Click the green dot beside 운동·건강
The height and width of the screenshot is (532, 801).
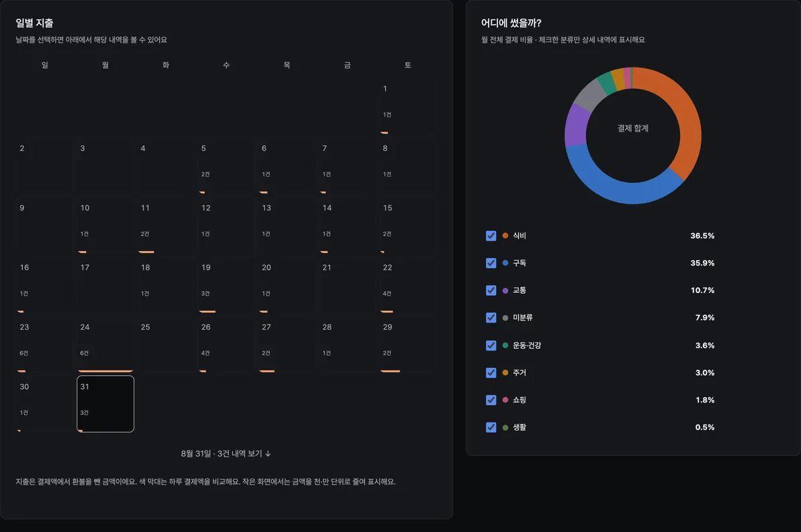(505, 345)
